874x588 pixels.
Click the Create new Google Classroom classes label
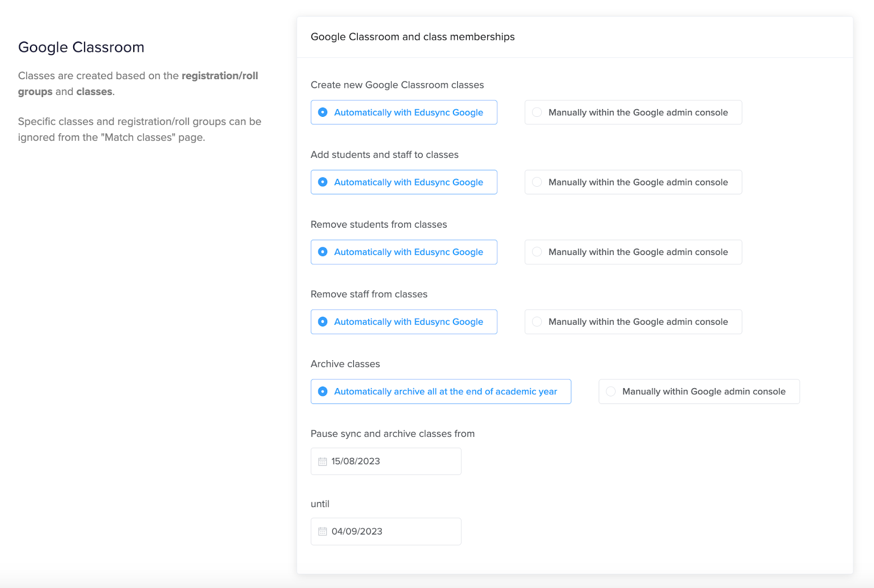(397, 85)
